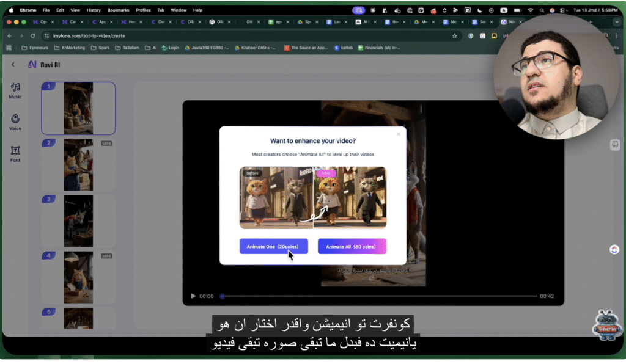
Task: Open the Apple menu
Action: pos(11,10)
